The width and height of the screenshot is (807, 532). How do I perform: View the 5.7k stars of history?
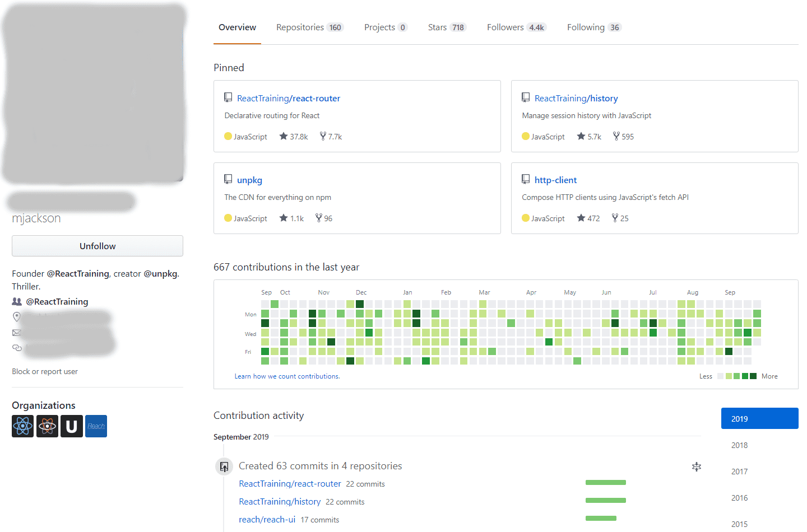[589, 136]
